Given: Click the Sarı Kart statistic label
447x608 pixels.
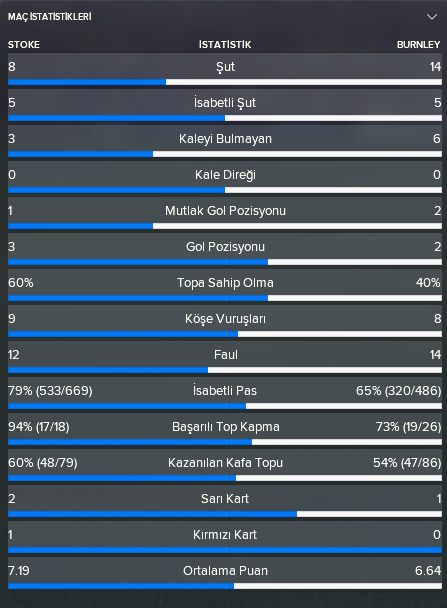Looking at the screenshot, I should coord(225,499).
